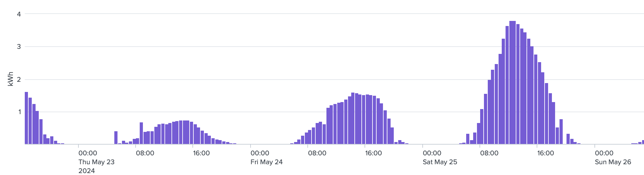Click the '00:00' label above Sun May 26
Screen dimensions: 644x175
(x=604, y=153)
